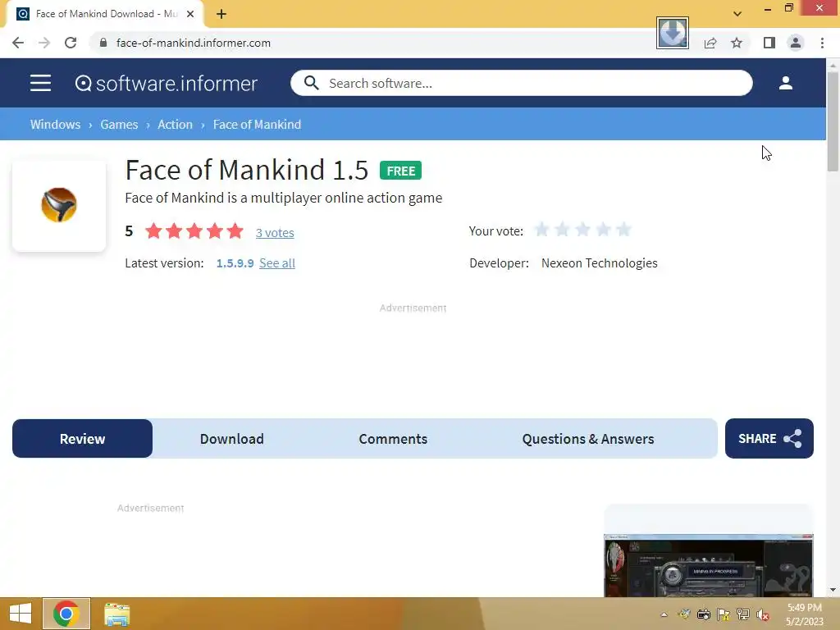Open version 1.5.9.9 link
This screenshot has height=630, width=840.
pos(235,263)
